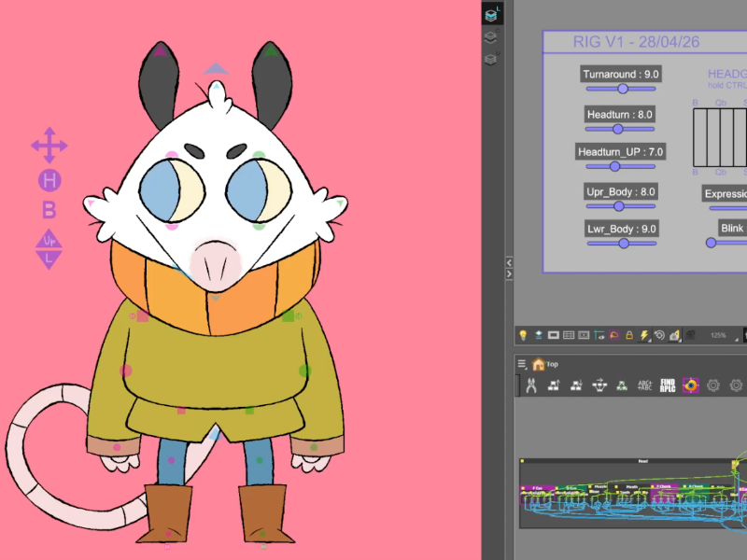Image resolution: width=747 pixels, height=560 pixels.
Task: Open the drawing layer preview icon menu
Action: tap(674, 335)
